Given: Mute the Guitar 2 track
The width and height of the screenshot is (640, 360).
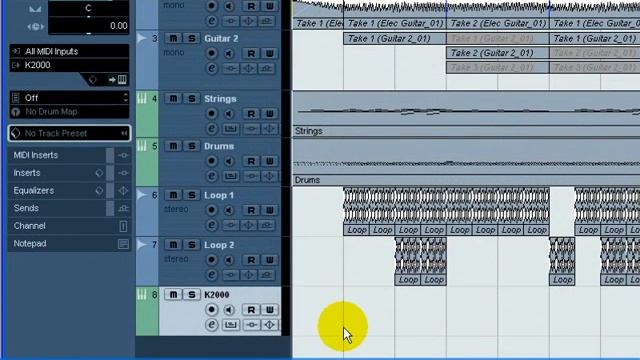Looking at the screenshot, I should (173, 38).
